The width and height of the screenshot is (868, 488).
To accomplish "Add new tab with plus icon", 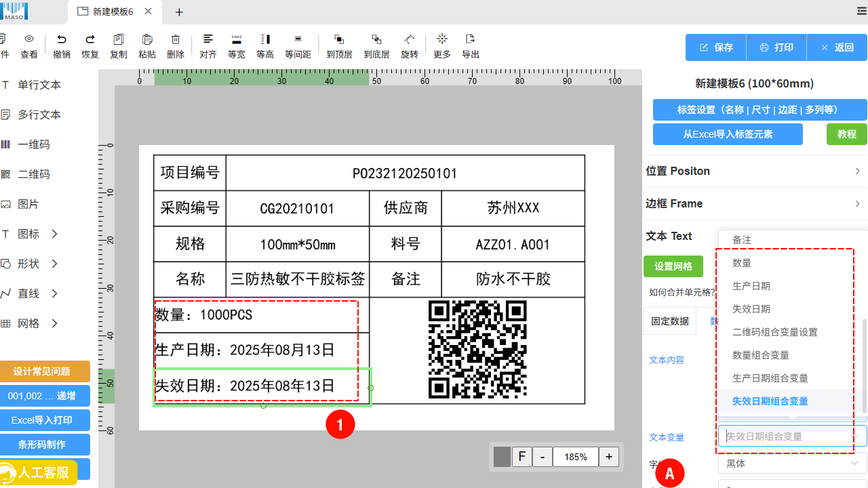I will pyautogui.click(x=179, y=12).
